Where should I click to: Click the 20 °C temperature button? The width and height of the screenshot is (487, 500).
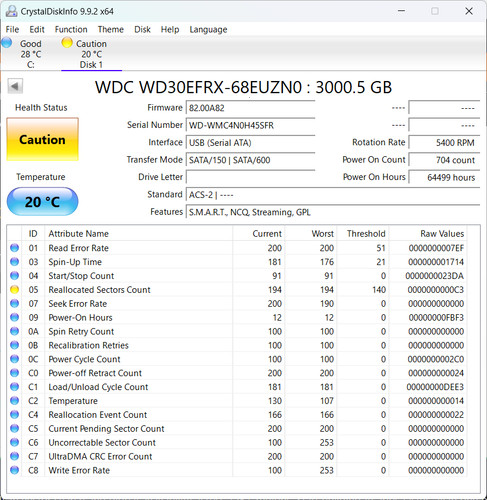43,202
